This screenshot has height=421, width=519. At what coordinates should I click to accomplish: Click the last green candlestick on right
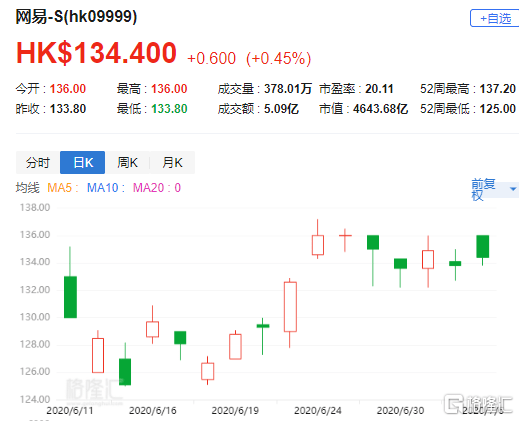(483, 246)
